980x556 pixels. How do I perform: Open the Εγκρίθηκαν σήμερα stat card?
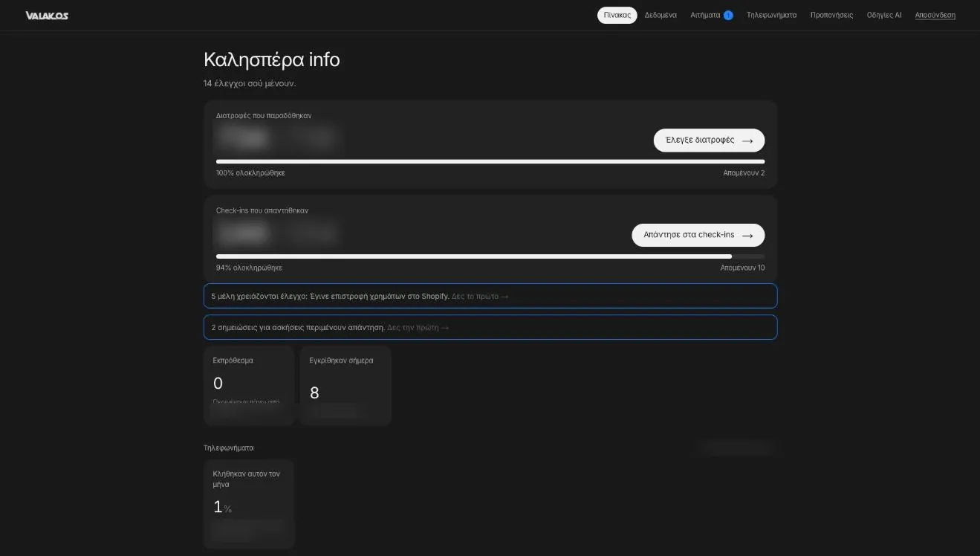345,385
